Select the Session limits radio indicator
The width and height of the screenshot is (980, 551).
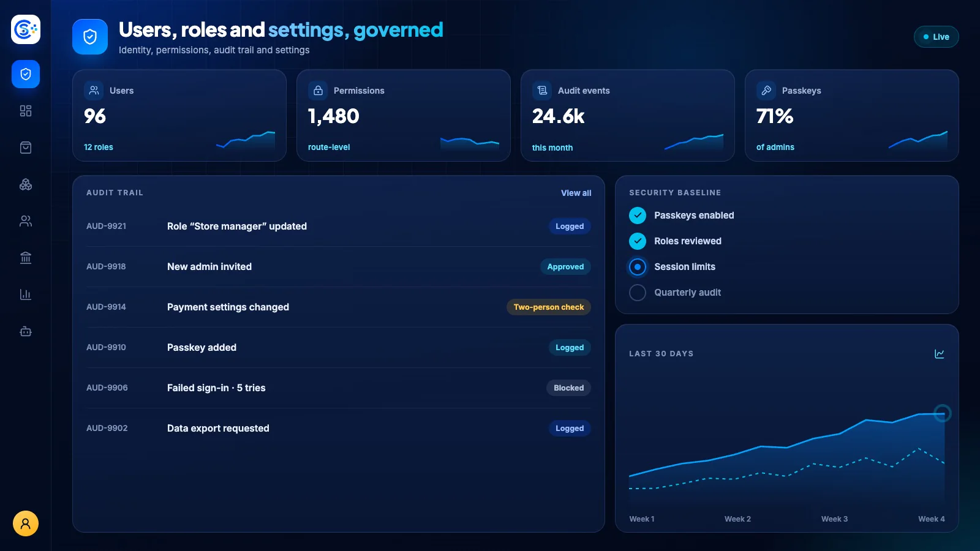coord(638,267)
